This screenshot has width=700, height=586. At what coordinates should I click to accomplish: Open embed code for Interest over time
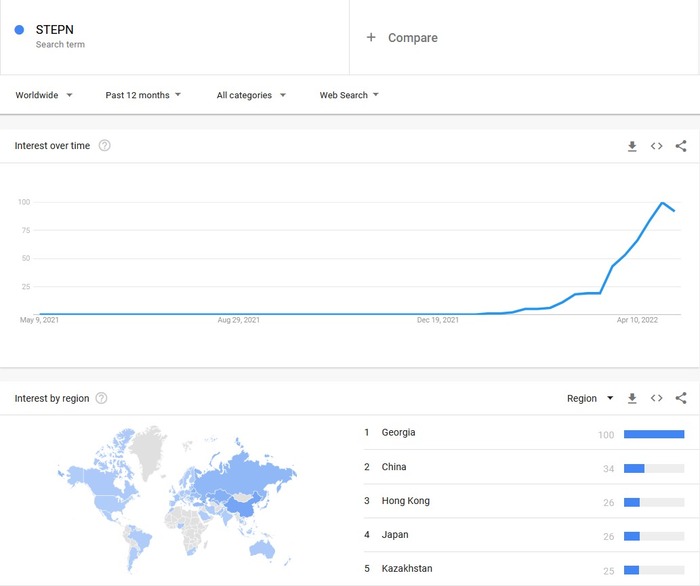(656, 146)
